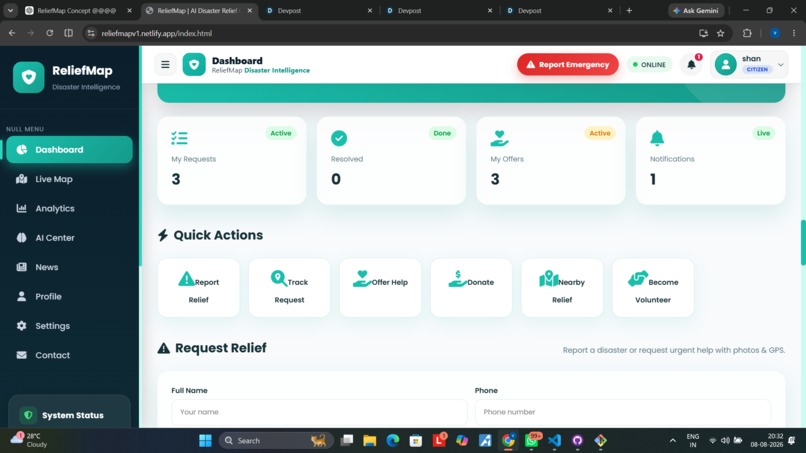Screen dimensions: 806x453
Task: Focus the Full Name input field
Action: (319, 412)
